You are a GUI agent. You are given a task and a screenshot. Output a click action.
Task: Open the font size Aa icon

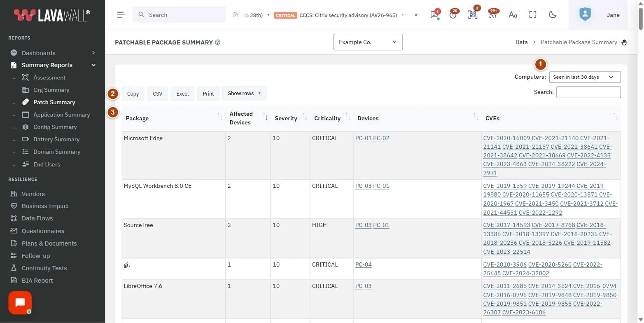(513, 15)
